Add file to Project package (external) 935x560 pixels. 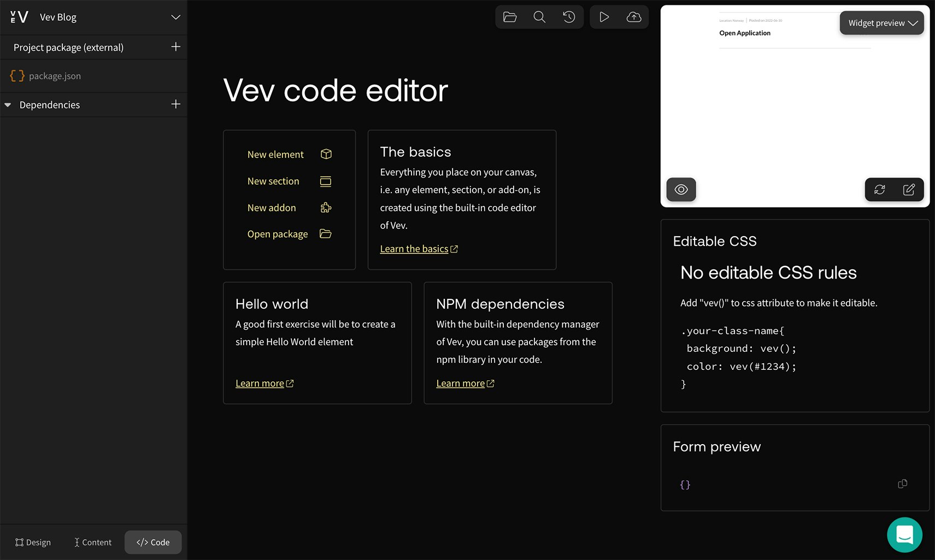175,47
